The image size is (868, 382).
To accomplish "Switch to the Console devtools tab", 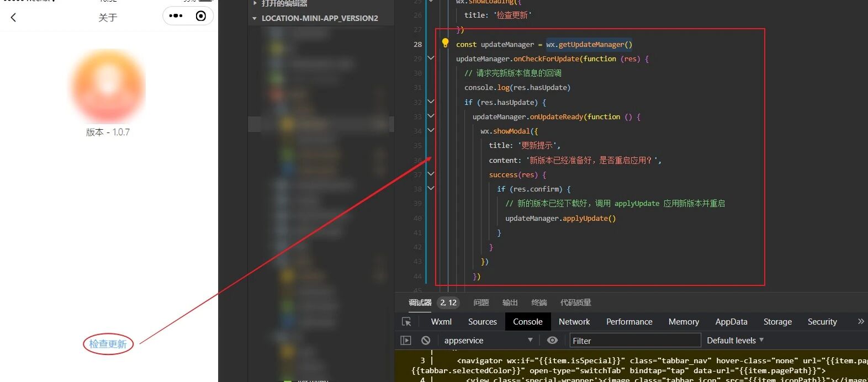I will (x=528, y=322).
